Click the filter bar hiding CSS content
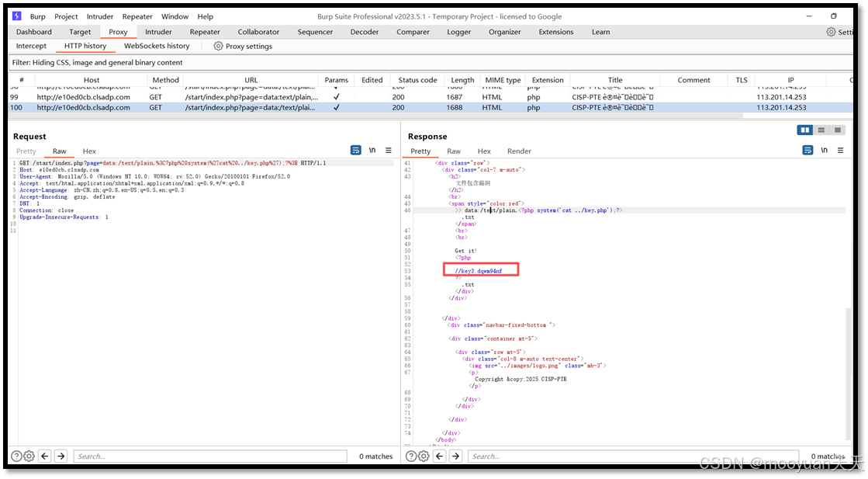This screenshot has height=479, width=868. click(431, 63)
